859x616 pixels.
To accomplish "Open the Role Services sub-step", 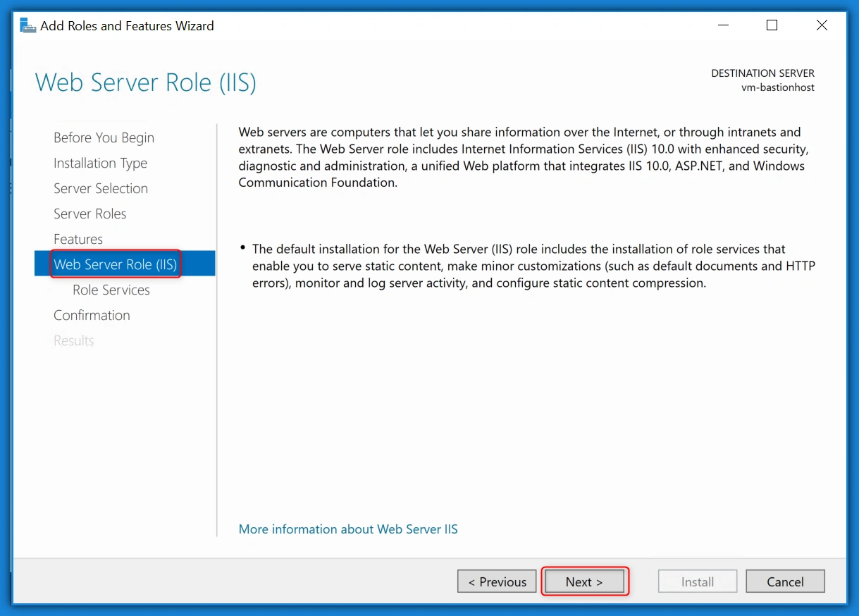I will pos(111,290).
